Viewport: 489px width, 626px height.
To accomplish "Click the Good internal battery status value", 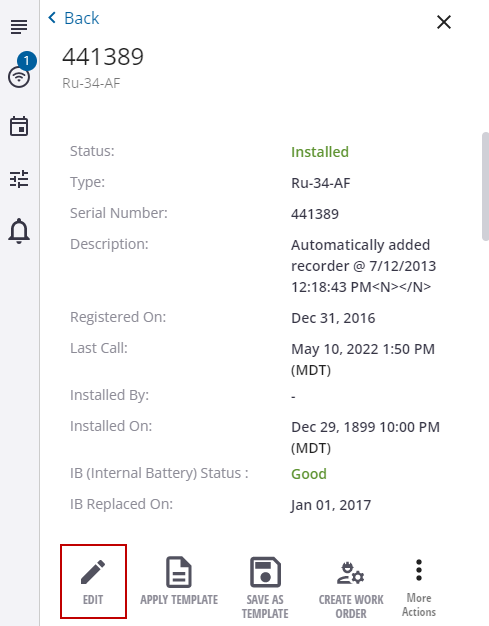I will point(309,474).
